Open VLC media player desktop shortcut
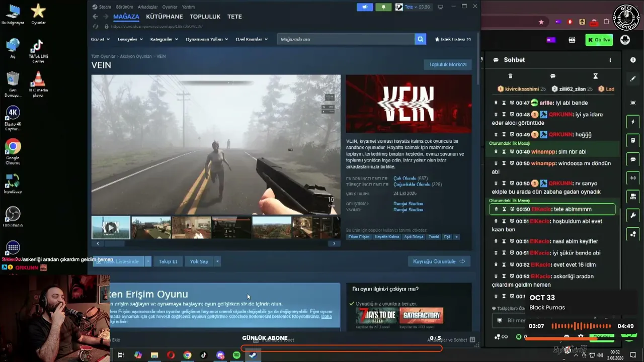Viewport: 644px width, 362px height. [x=38, y=83]
